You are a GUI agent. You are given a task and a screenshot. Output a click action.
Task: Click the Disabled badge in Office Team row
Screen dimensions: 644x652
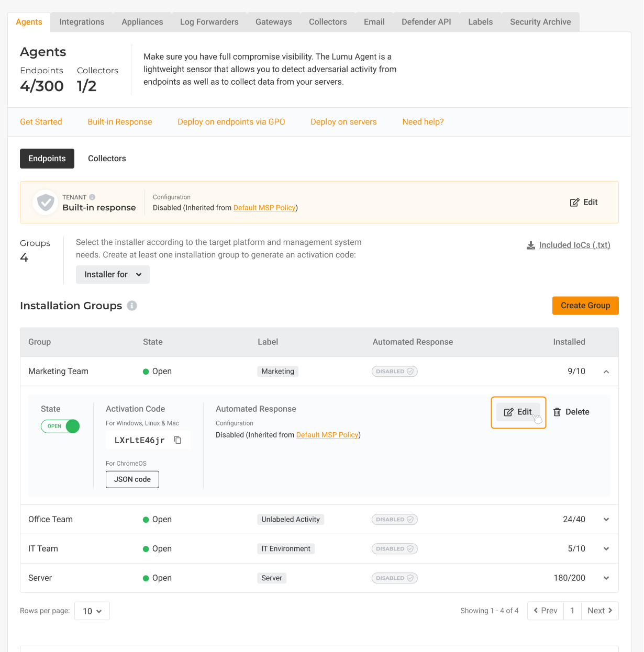tap(395, 520)
